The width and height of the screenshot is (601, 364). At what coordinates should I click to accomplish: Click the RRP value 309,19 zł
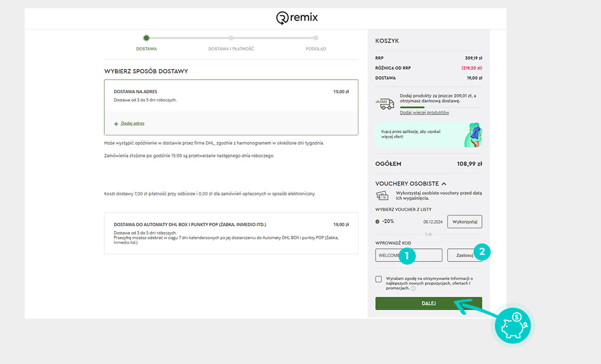tap(473, 58)
